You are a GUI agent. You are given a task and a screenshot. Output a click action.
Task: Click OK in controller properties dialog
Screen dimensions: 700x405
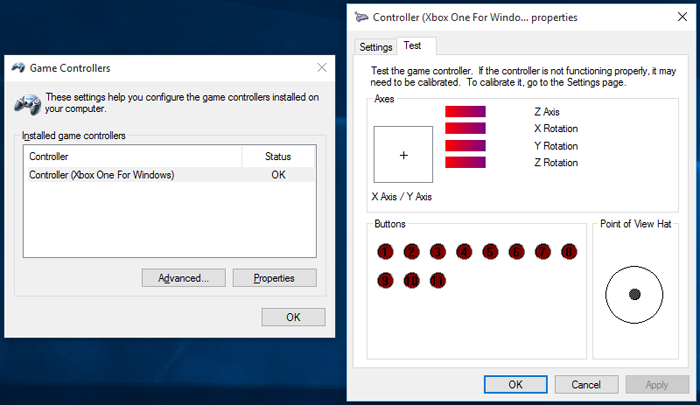tap(515, 384)
